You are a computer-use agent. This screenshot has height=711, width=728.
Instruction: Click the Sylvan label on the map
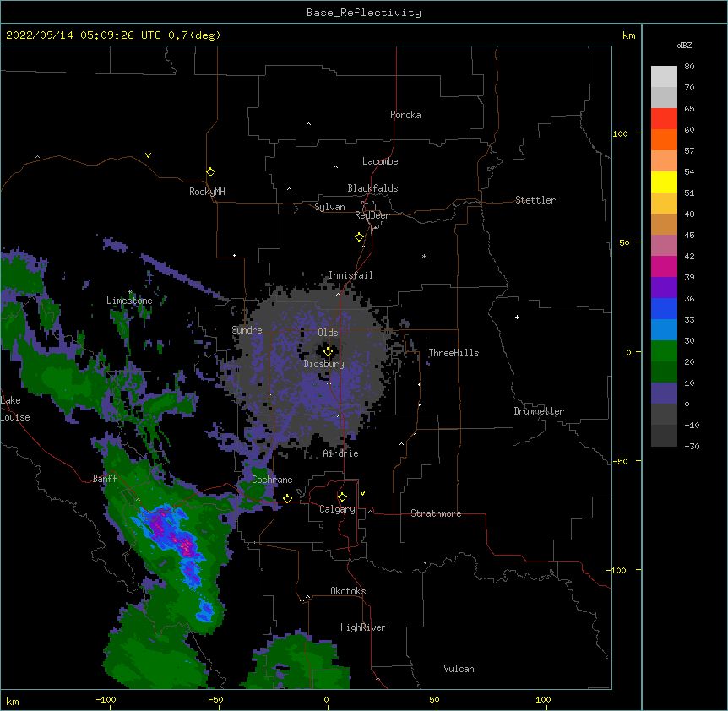tap(329, 207)
